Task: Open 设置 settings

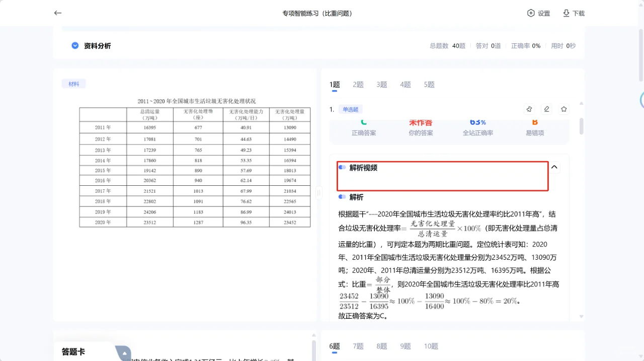Action: click(x=538, y=13)
